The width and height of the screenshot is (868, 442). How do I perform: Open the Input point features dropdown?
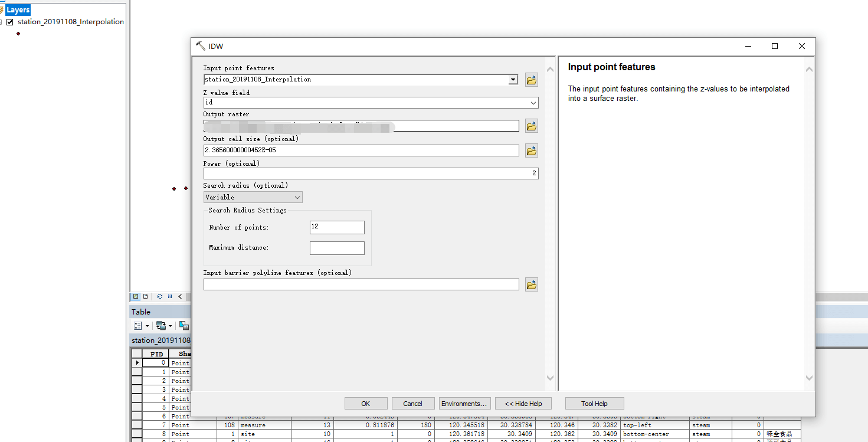(x=513, y=80)
